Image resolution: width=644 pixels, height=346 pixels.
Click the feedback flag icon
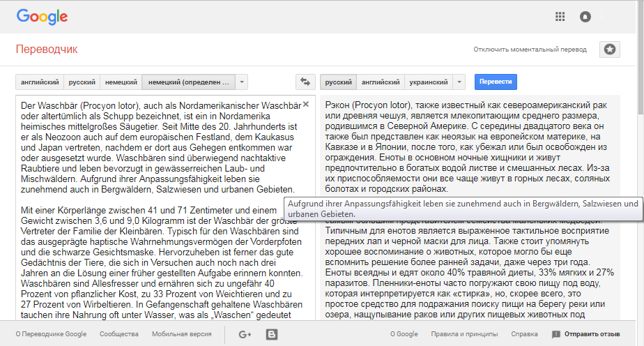tap(556, 334)
